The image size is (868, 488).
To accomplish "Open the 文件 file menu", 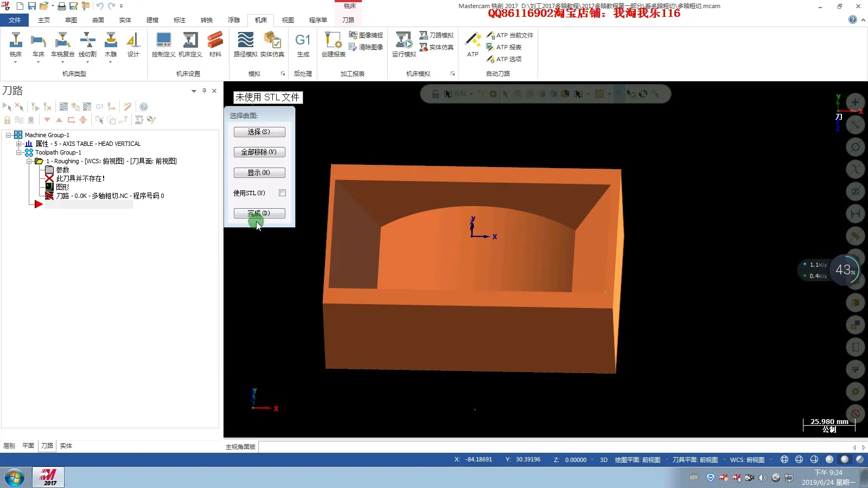I will coord(15,20).
